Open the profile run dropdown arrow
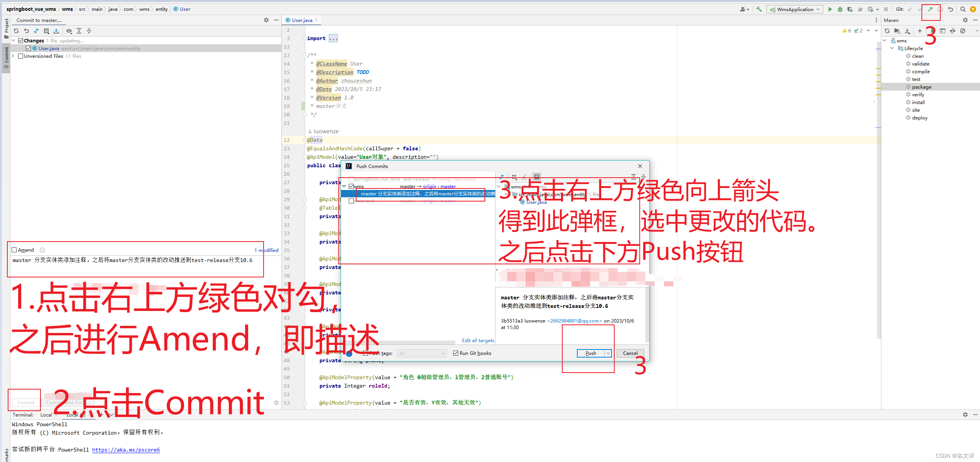This screenshot has height=462, width=980. tap(877, 9)
